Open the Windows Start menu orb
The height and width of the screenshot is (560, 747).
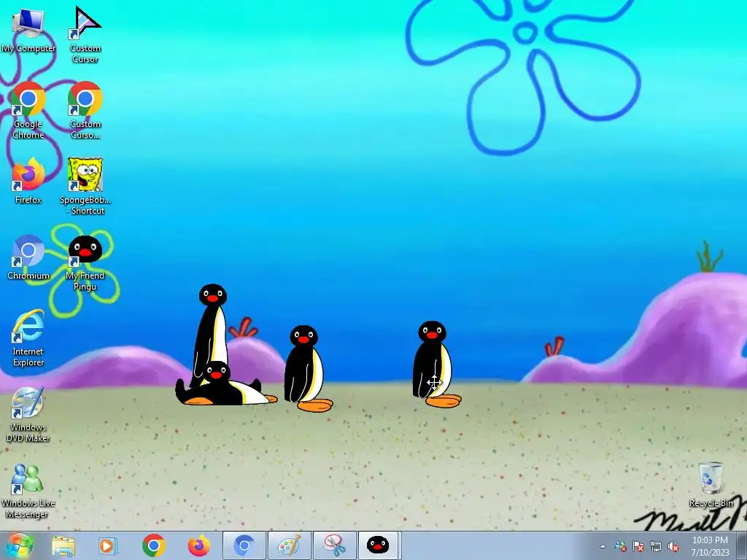(20, 545)
